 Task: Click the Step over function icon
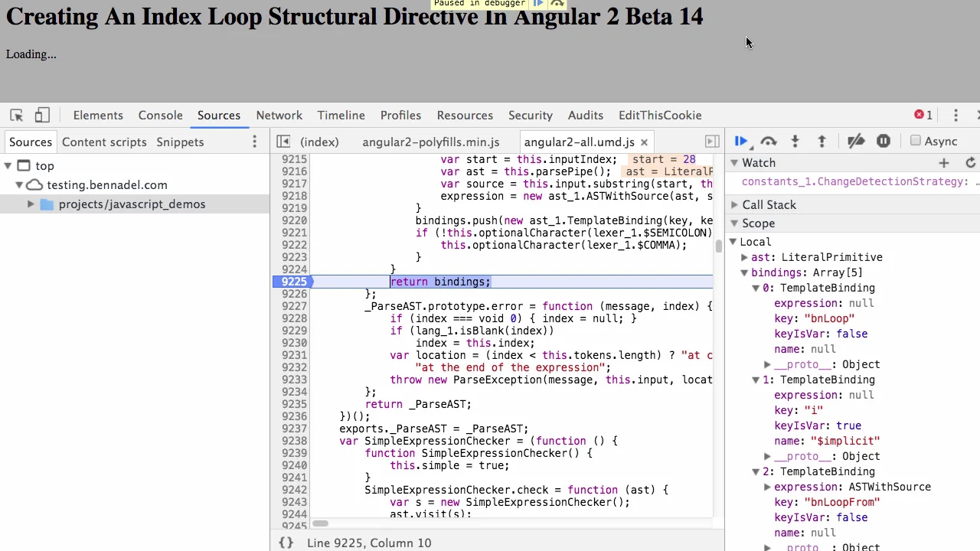point(768,142)
